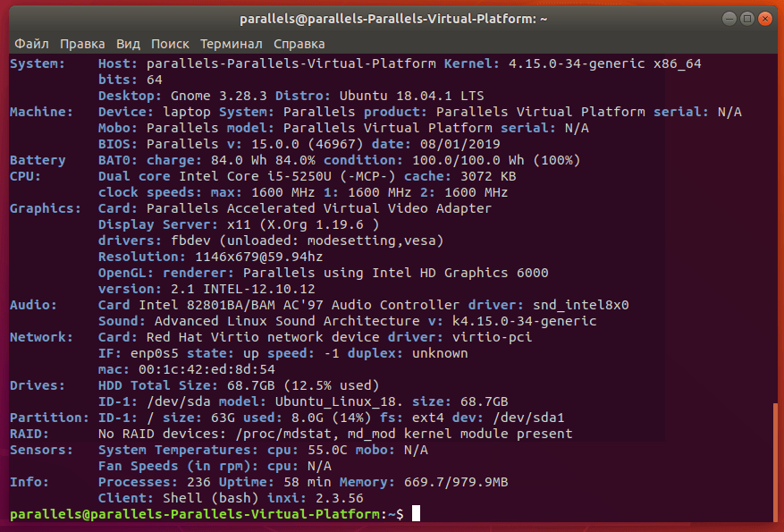This screenshot has height=532, width=784.
Task: Click the 'Audio:' section label
Action: pyautogui.click(x=33, y=305)
